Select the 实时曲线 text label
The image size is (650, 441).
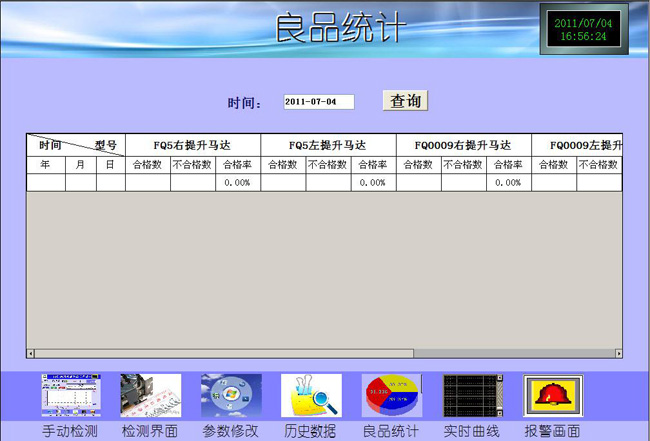pyautogui.click(x=471, y=431)
